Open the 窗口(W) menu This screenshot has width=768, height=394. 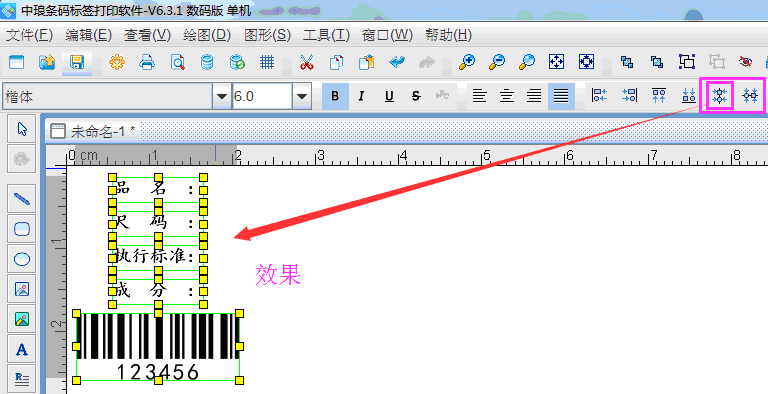(x=387, y=35)
